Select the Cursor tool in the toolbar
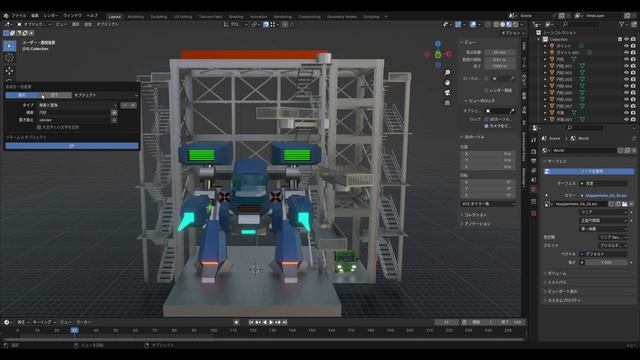This screenshot has width=640, height=360. (9, 58)
